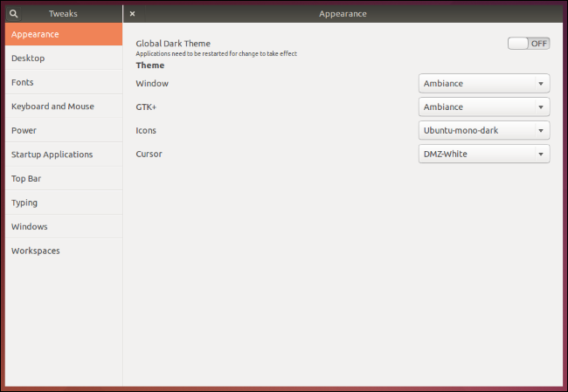Open the GTK+ theme dropdown
Viewport: 568px width, 392px height.
click(484, 107)
